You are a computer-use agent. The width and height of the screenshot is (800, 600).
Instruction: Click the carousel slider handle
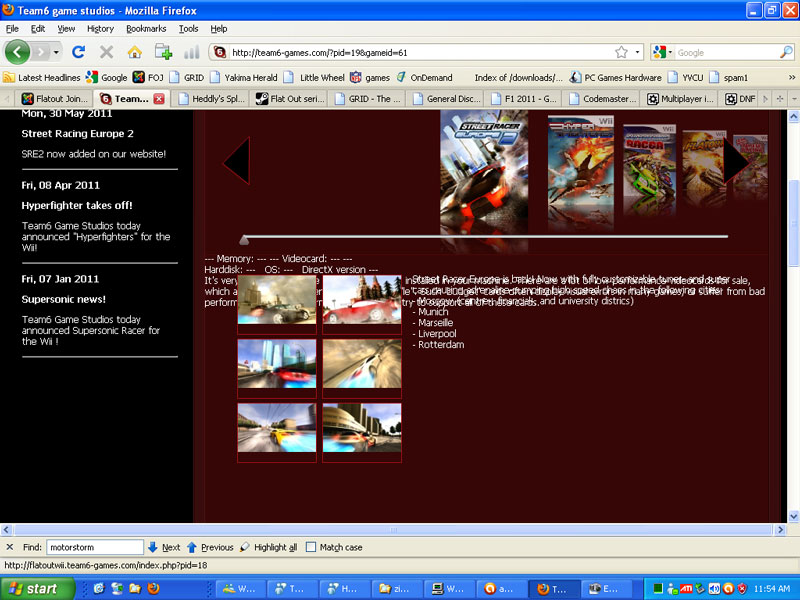pyautogui.click(x=244, y=239)
